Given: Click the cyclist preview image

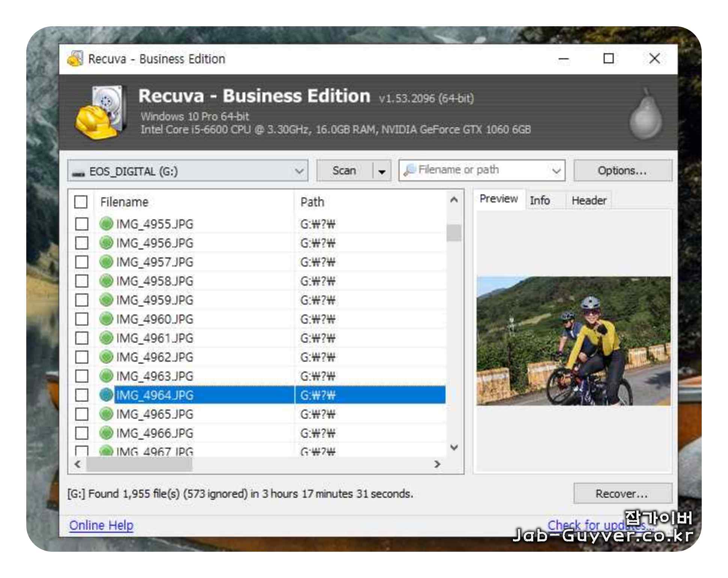Looking at the screenshot, I should [573, 341].
